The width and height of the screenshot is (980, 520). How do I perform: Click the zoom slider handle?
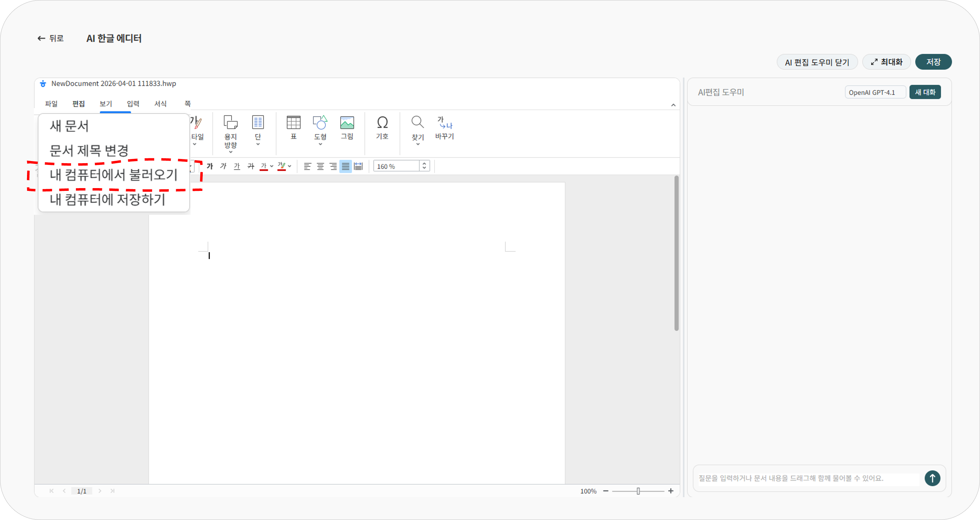(x=638, y=491)
